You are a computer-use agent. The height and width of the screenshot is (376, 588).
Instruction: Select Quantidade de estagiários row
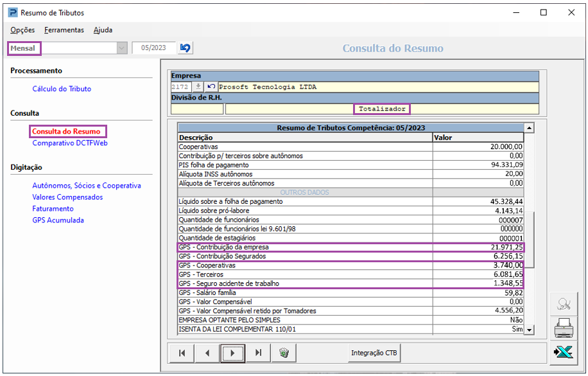350,238
